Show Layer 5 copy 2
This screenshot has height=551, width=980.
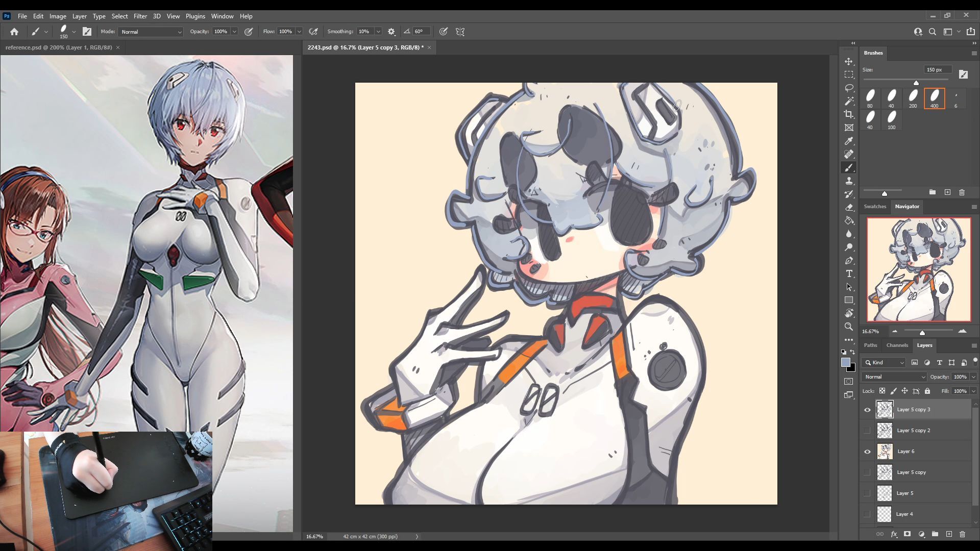click(867, 431)
